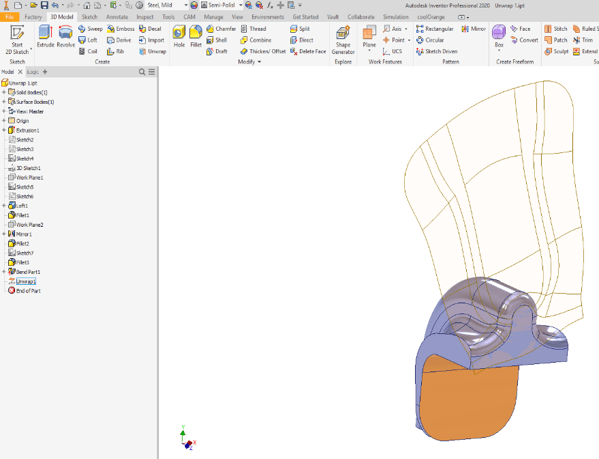Select the Hole tool
Image resolution: width=599 pixels, height=459 pixels.
179,37
